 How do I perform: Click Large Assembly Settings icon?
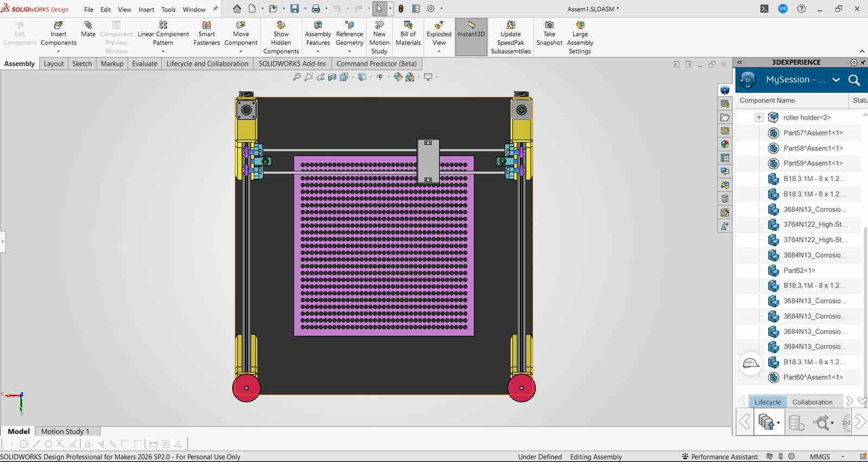click(580, 26)
